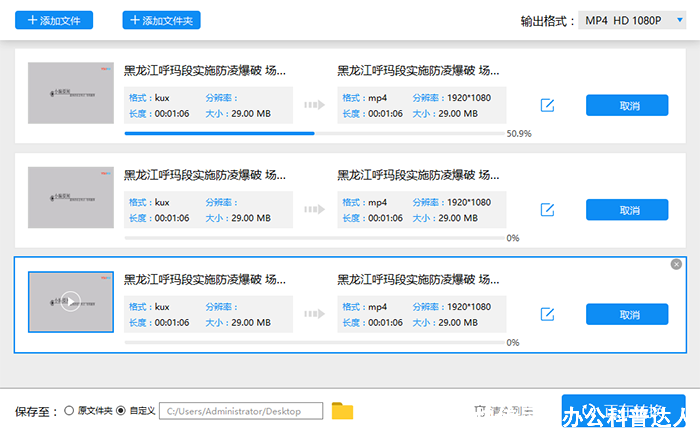Cancel the first video at 50.9% progress
The width and height of the screenshot is (700, 433).
pyautogui.click(x=627, y=105)
